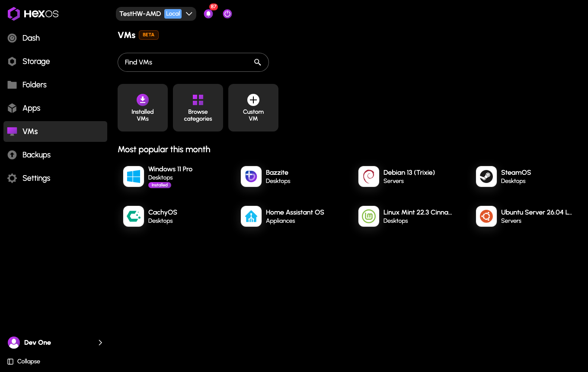This screenshot has height=372, width=588.
Task: Click the CachyOS name label
Action: click(x=163, y=212)
